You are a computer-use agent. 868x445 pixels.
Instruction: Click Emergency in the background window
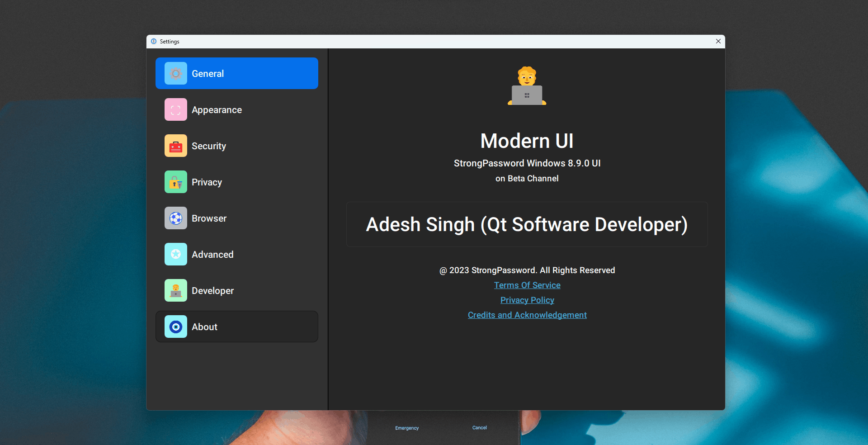(x=407, y=428)
